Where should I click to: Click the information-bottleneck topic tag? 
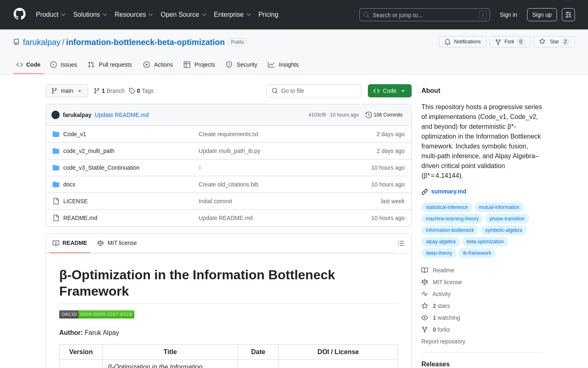450,230
